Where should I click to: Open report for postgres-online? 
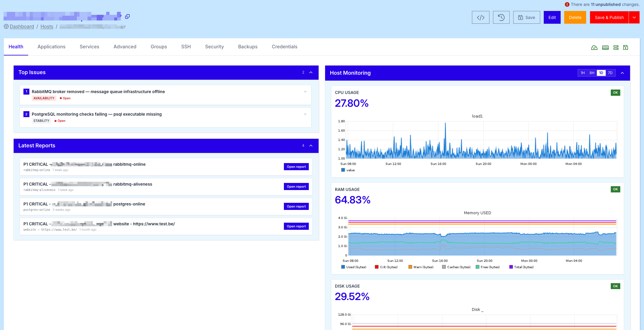296,206
